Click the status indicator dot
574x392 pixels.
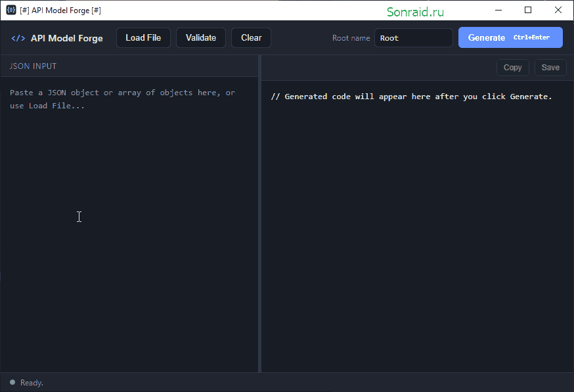point(12,382)
